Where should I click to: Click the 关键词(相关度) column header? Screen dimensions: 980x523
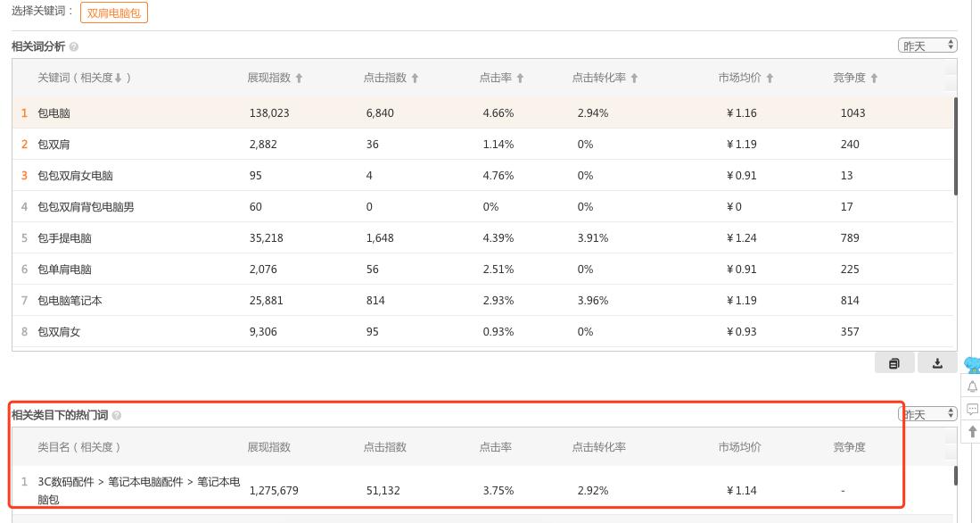point(84,78)
